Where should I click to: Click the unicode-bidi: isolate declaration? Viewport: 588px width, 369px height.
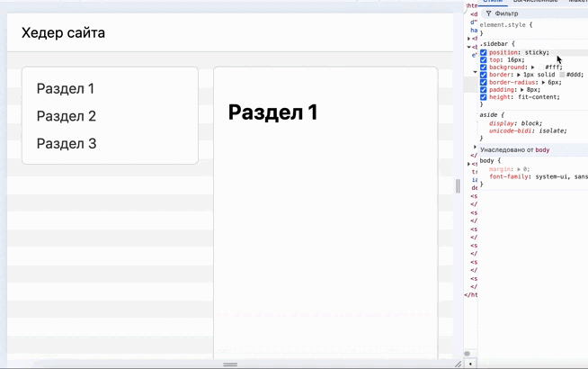coord(528,131)
